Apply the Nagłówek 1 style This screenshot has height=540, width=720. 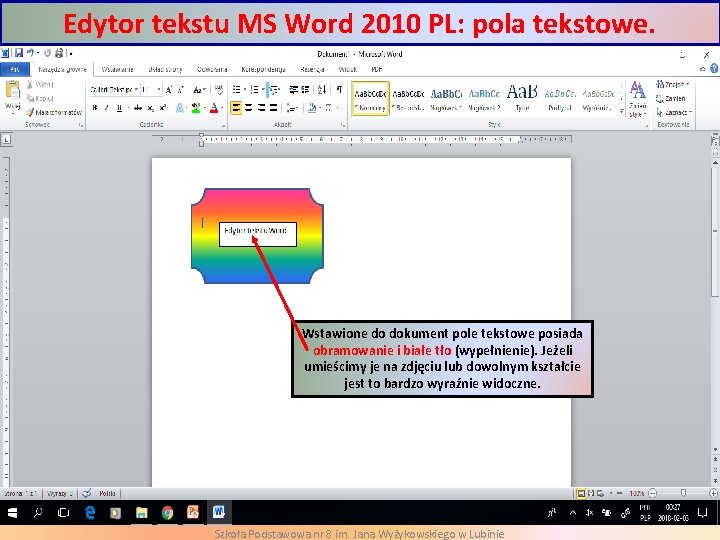pyautogui.click(x=446, y=98)
